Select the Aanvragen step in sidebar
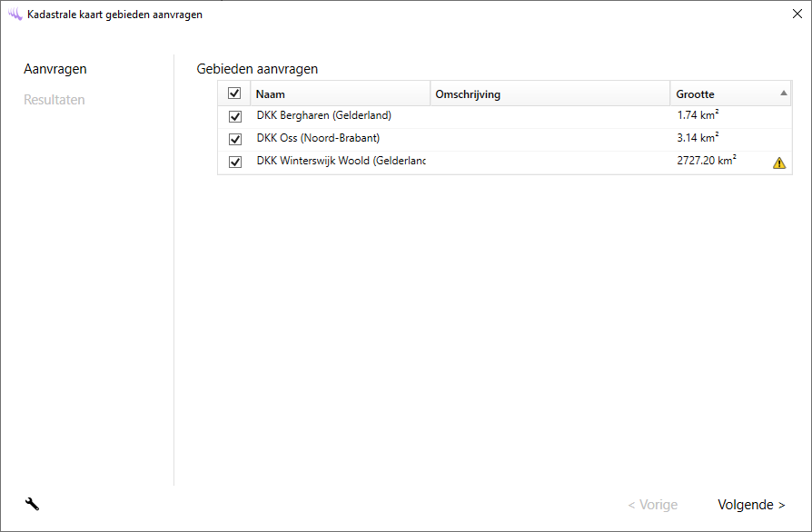812x532 pixels. (55, 69)
